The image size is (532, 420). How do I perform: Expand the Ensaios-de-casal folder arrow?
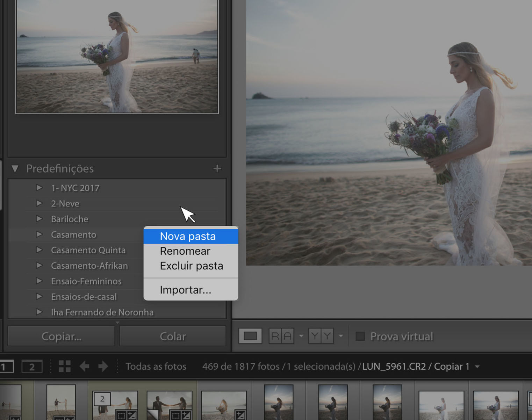(x=39, y=297)
